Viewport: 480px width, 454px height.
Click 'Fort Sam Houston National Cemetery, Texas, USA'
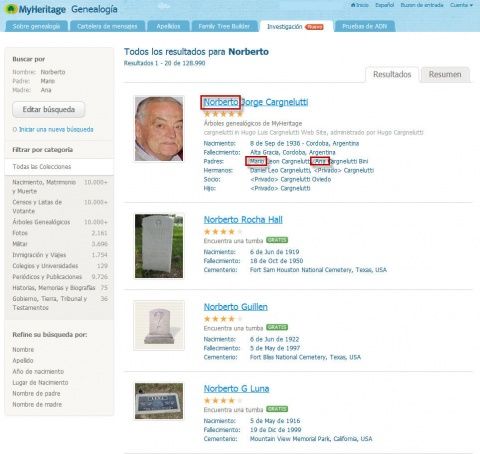tap(318, 270)
